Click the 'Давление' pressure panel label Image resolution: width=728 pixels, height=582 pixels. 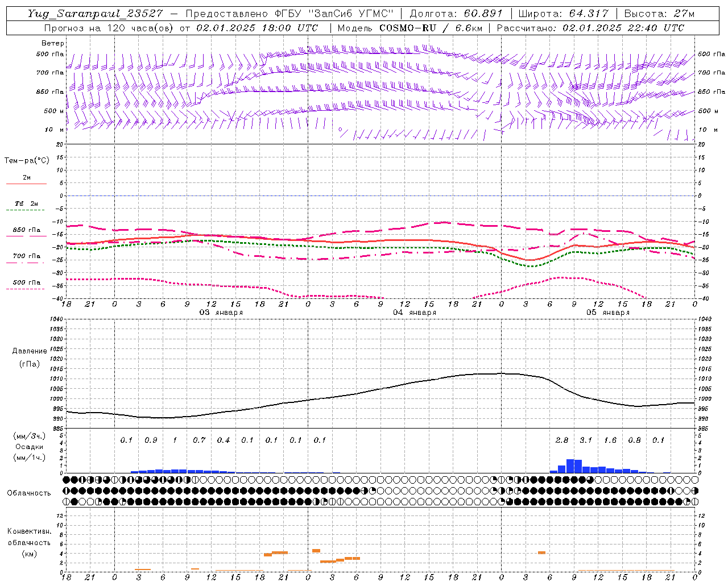30,351
